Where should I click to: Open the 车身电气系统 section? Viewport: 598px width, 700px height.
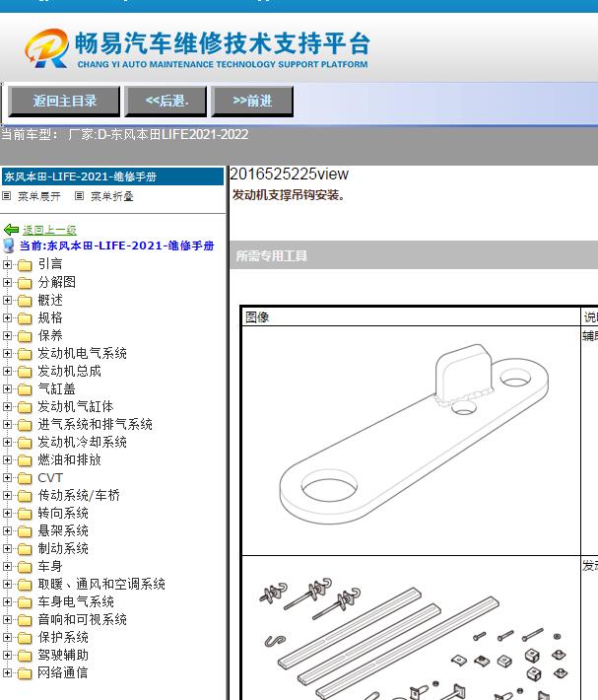click(76, 601)
